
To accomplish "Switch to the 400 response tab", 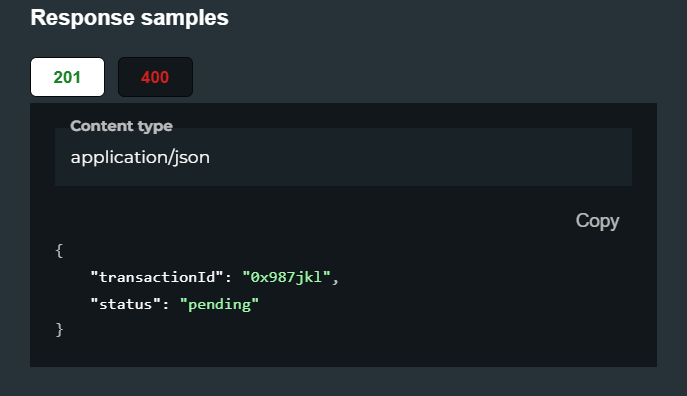I will (x=156, y=77).
